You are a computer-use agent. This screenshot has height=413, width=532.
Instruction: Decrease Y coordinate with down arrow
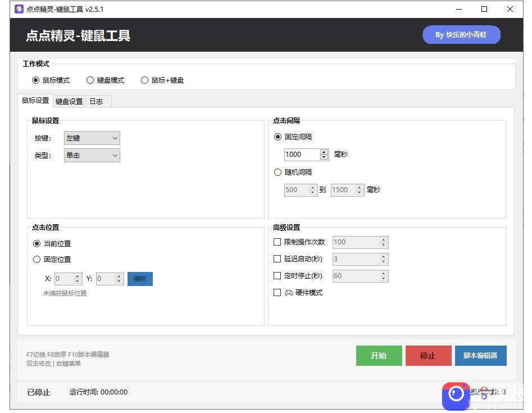[119, 282]
